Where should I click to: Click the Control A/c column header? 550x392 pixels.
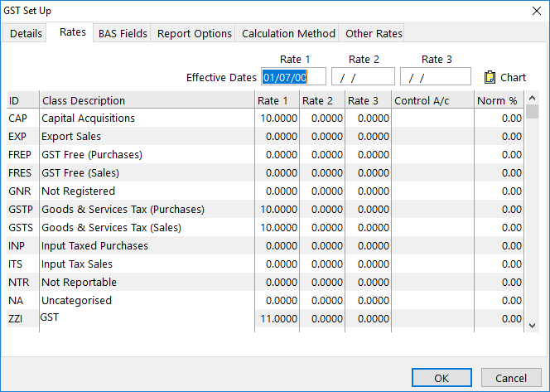click(422, 100)
